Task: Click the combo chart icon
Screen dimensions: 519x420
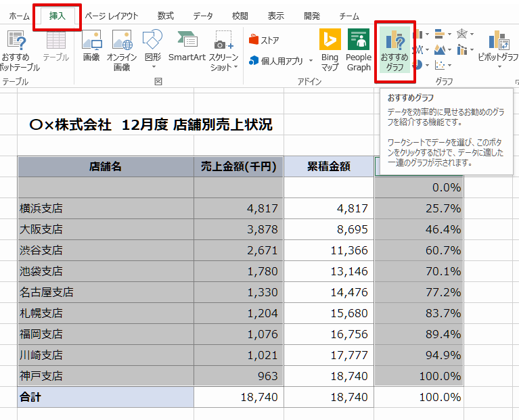Action: click(x=462, y=49)
